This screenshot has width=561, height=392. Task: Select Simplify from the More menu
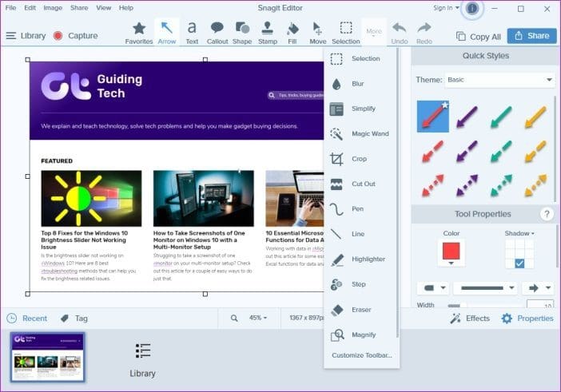click(361, 109)
